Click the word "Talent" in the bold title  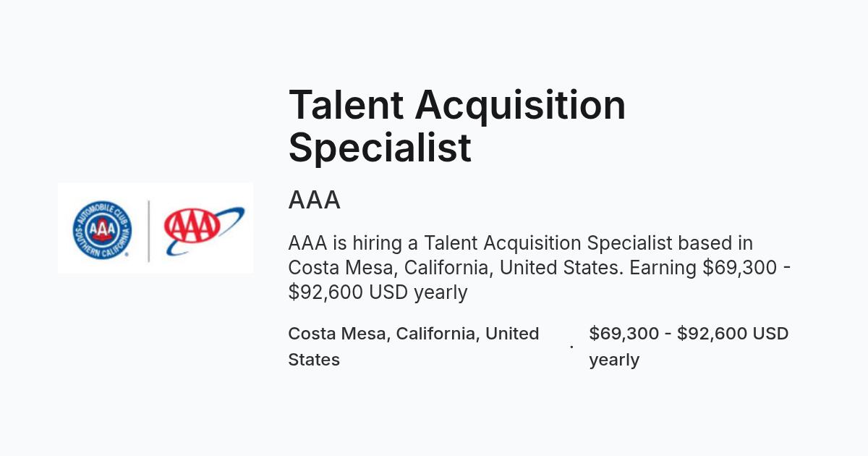(346, 104)
